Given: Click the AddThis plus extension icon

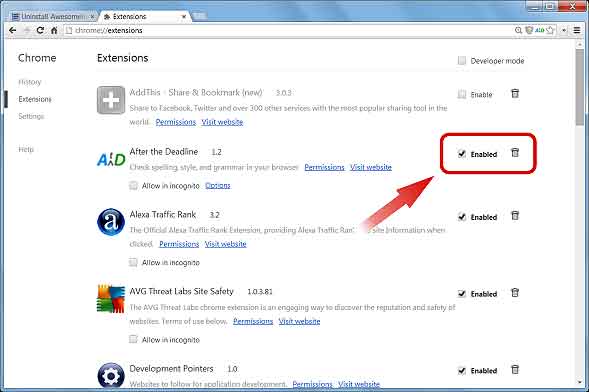Looking at the screenshot, I should coord(111,100).
